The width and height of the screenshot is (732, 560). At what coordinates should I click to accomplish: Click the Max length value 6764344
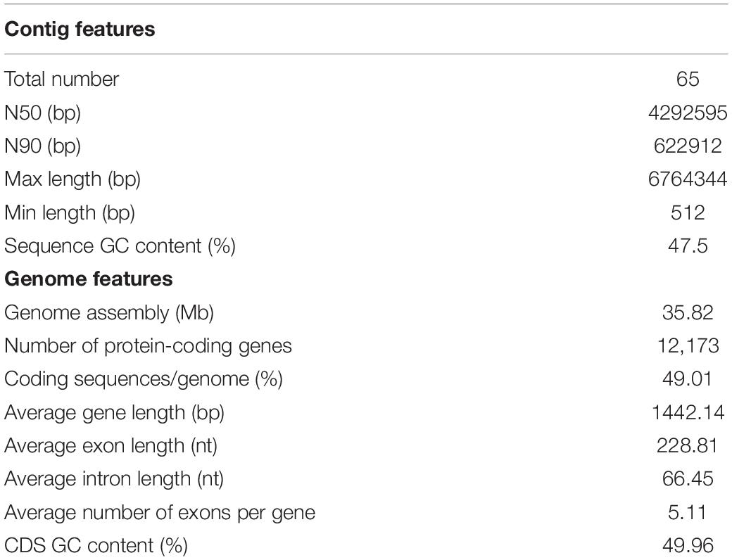[688, 179]
